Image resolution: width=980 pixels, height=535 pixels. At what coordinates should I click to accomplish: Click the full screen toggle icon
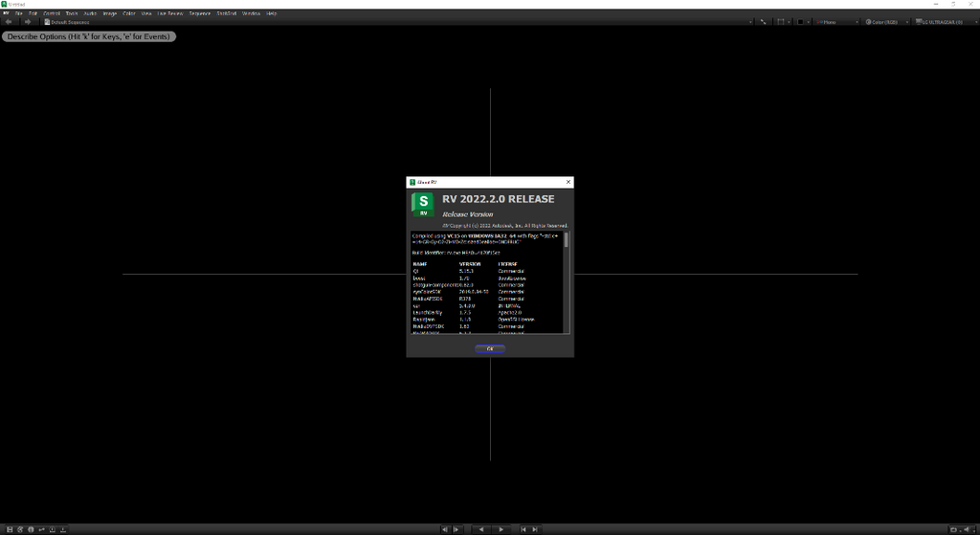click(763, 22)
